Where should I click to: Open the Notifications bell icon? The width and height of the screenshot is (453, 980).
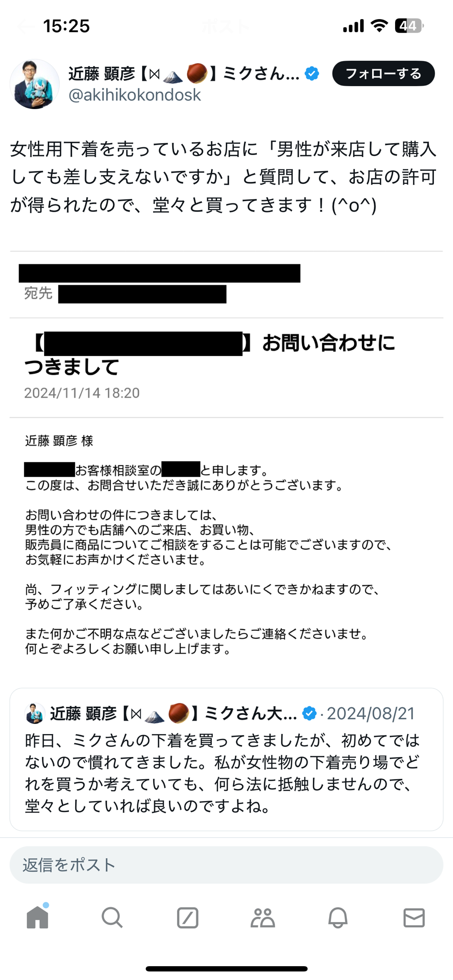tap(338, 917)
